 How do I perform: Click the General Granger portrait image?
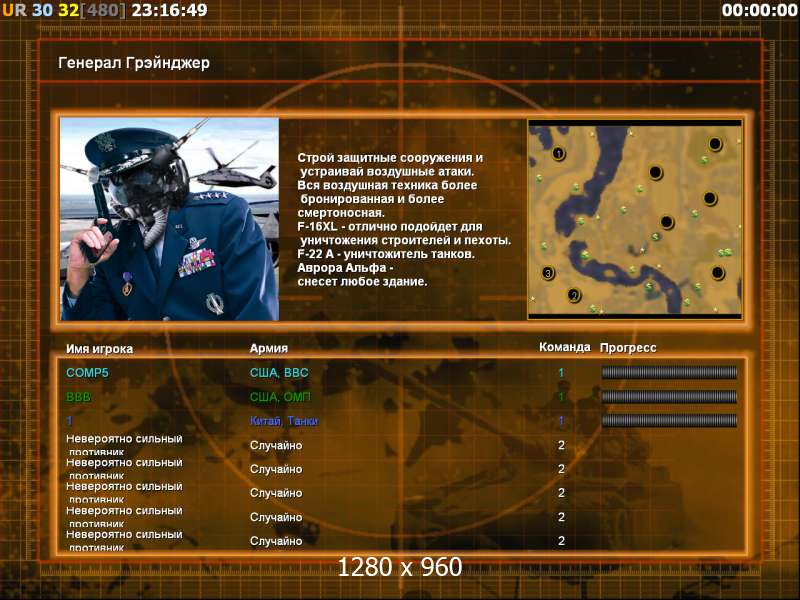coord(169,219)
